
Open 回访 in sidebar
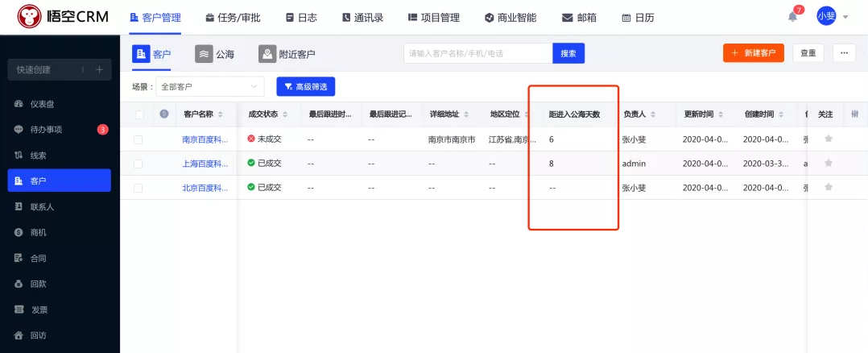point(60,334)
